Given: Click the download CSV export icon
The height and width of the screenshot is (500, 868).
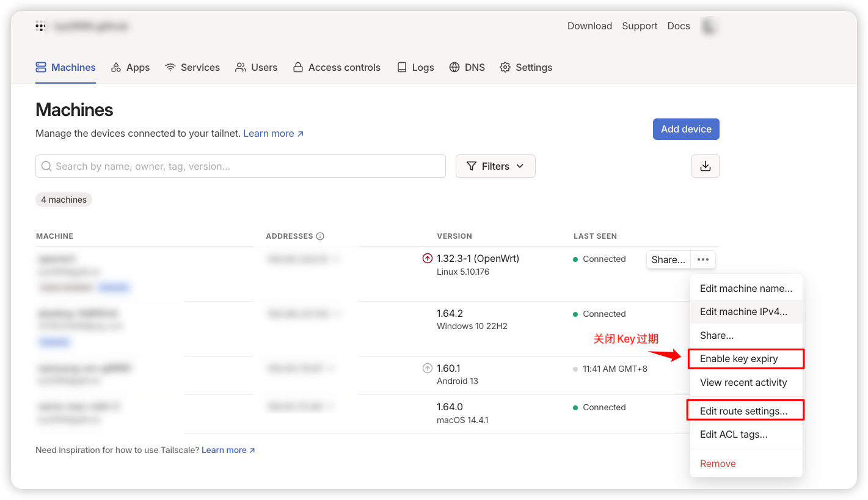Looking at the screenshot, I should (x=705, y=166).
